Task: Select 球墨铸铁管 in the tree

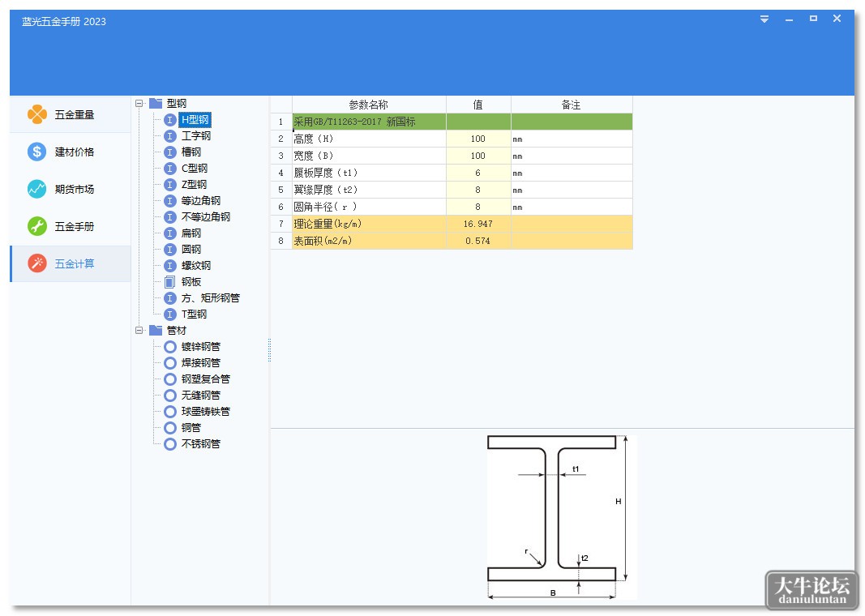Action: [x=206, y=412]
